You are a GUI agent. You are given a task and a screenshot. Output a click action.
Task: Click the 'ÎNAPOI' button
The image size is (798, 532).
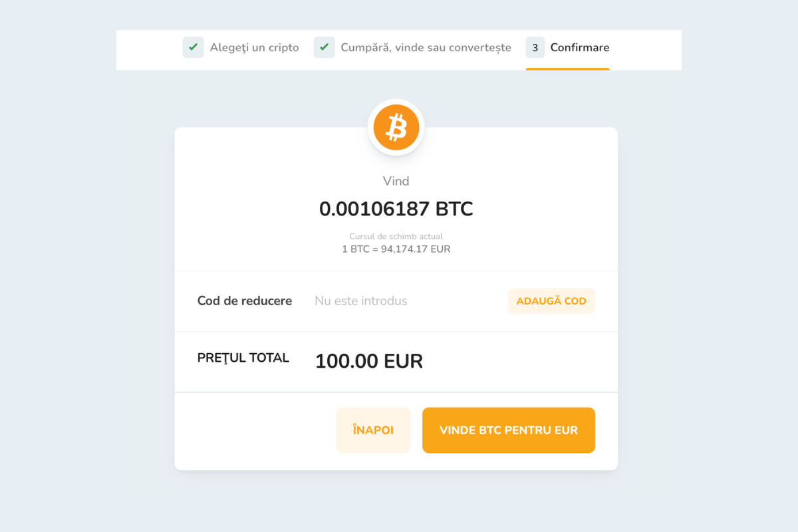point(373,430)
